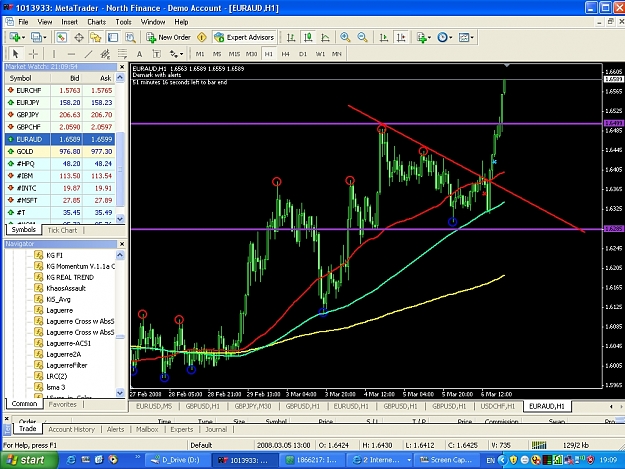The width and height of the screenshot is (625, 469).
Task: Select Text Label tool
Action: tap(157, 54)
